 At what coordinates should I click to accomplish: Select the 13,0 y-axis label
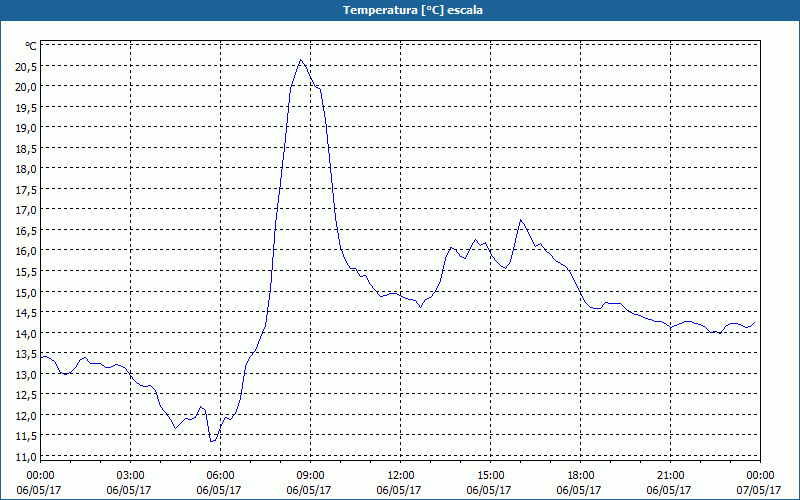(x=26, y=374)
